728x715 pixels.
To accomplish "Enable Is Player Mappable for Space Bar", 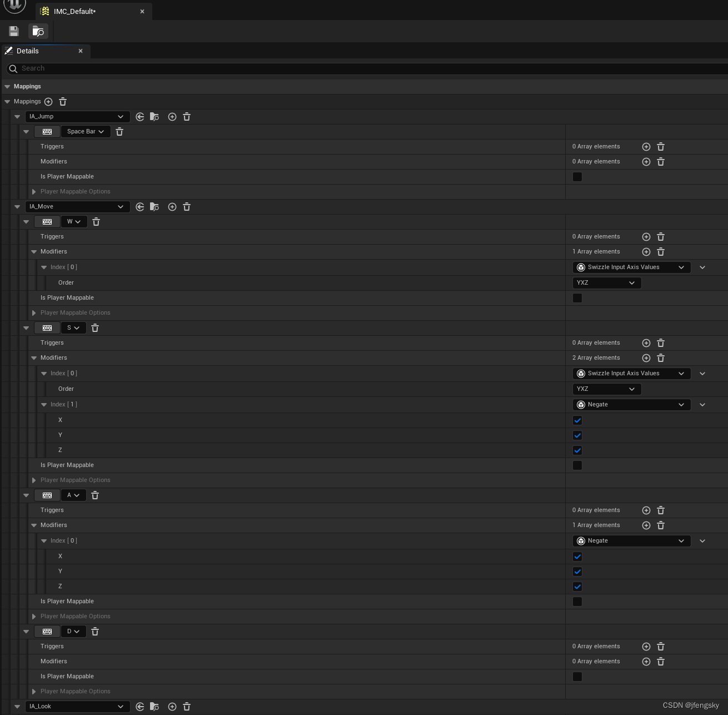I will [577, 176].
